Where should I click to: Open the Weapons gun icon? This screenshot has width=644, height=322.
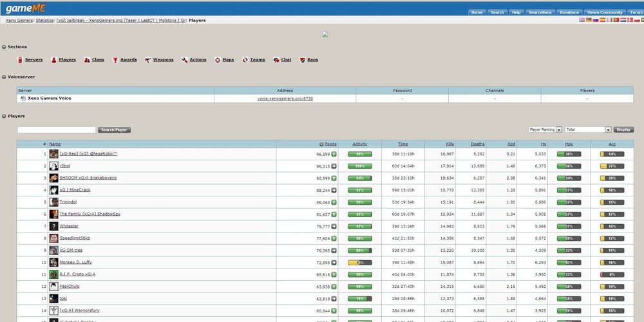(x=148, y=60)
